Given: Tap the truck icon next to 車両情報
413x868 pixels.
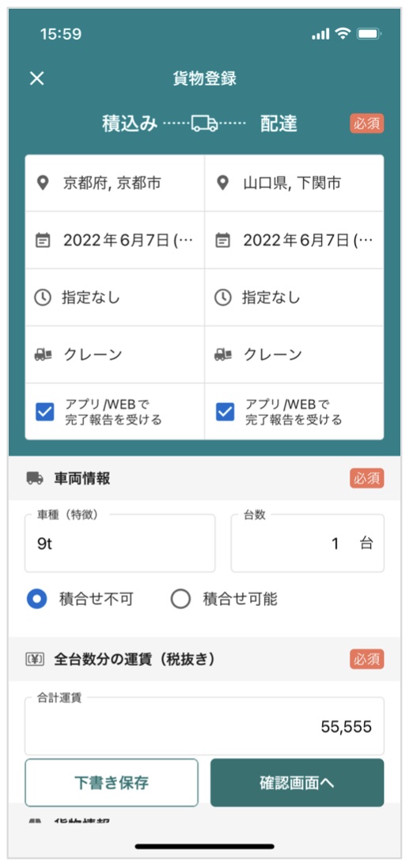Looking at the screenshot, I should pyautogui.click(x=35, y=478).
